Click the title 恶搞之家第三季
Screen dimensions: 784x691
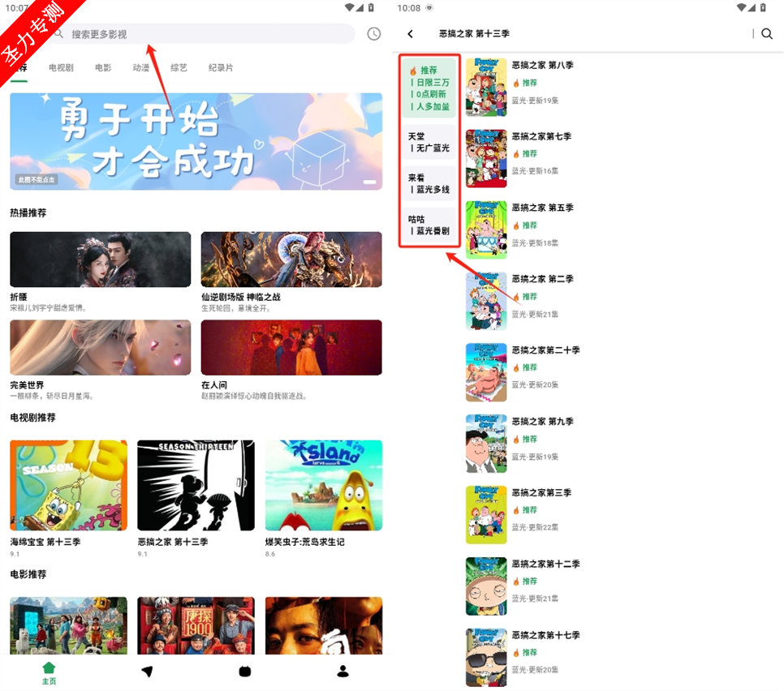(x=541, y=492)
